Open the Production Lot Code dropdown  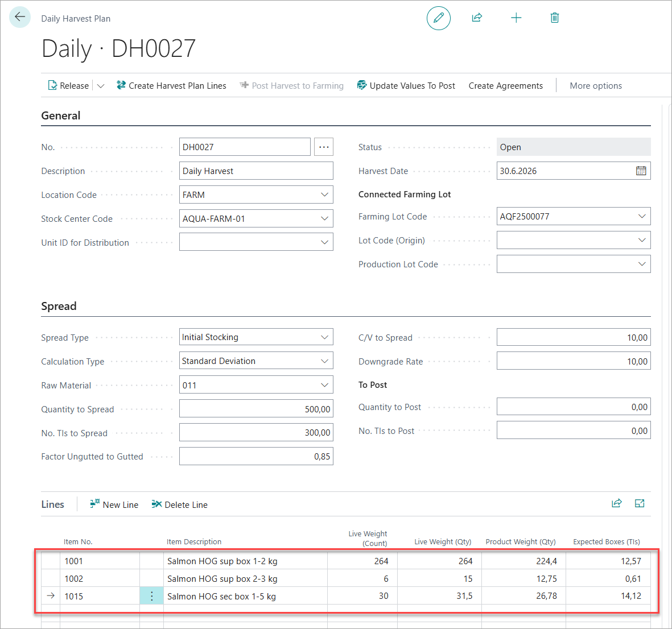tap(642, 264)
